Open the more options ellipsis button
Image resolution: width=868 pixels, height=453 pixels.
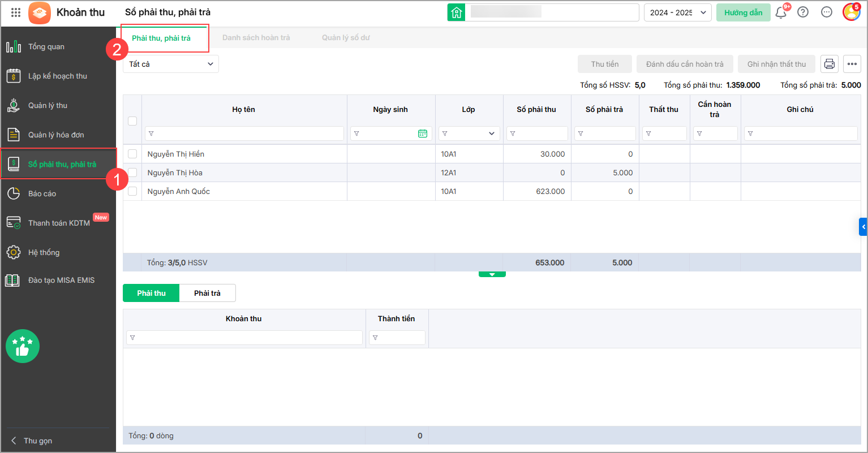[852, 64]
